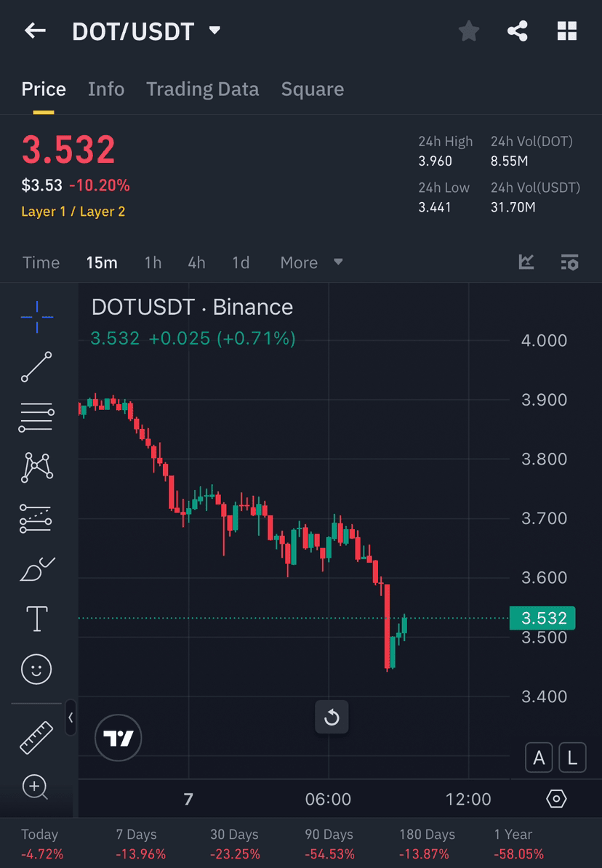This screenshot has width=602, height=868.
Task: Click the 12:00 time axis label
Action: pyautogui.click(x=468, y=799)
